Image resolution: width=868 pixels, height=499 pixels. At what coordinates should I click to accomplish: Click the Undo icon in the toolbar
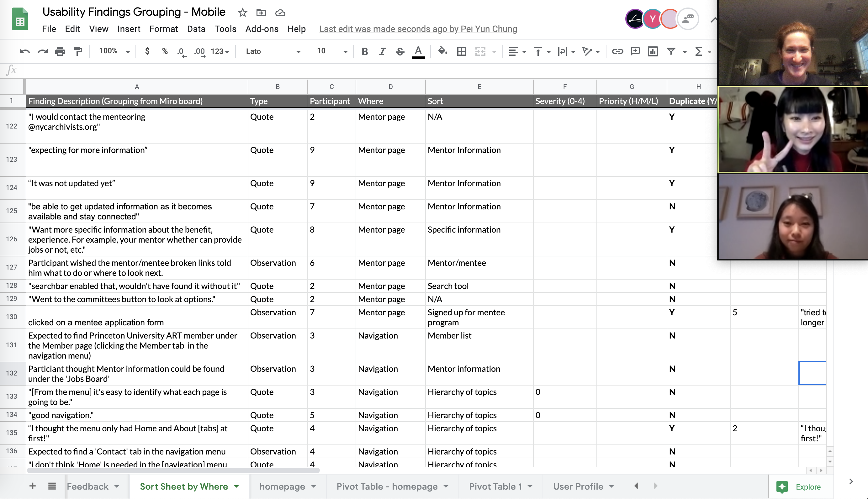24,51
